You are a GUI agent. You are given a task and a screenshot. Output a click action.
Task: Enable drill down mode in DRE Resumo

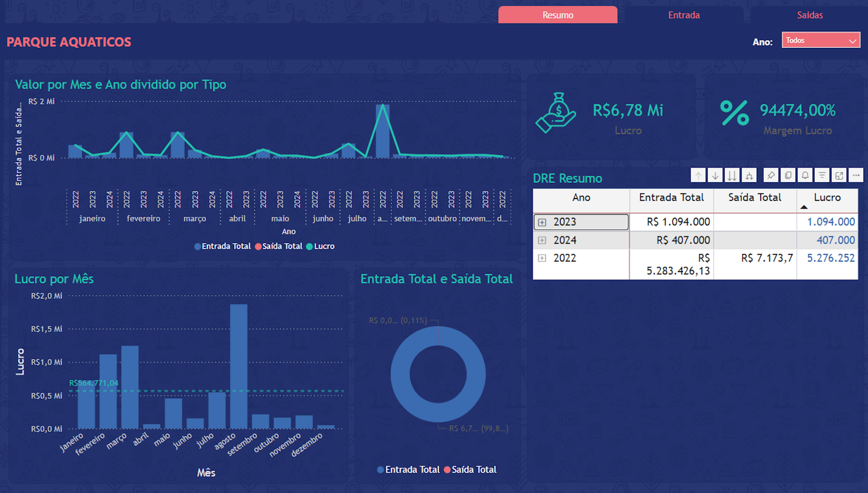[x=716, y=175]
